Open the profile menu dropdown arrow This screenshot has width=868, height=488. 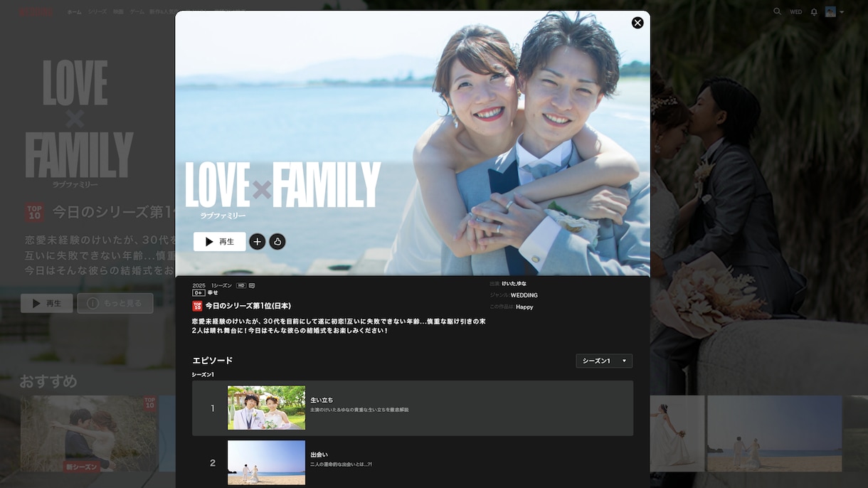coord(840,11)
